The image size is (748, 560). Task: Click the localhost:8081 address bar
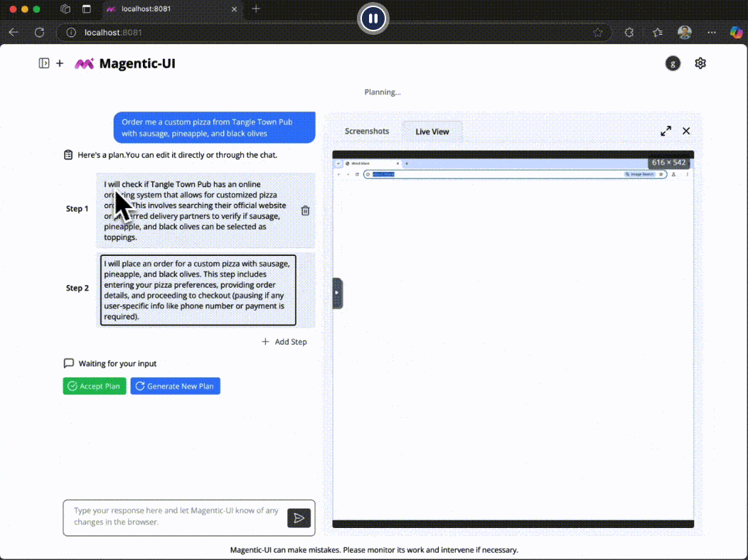[x=334, y=33]
